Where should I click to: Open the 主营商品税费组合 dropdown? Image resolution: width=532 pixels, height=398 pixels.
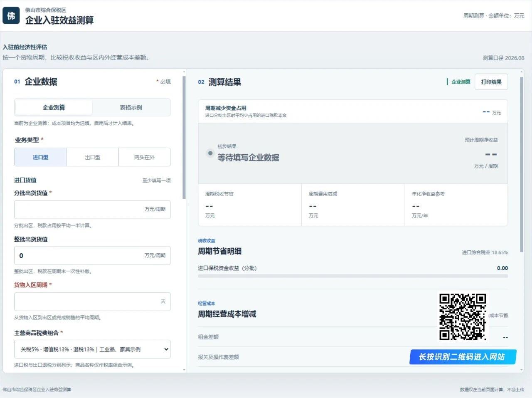click(x=92, y=349)
